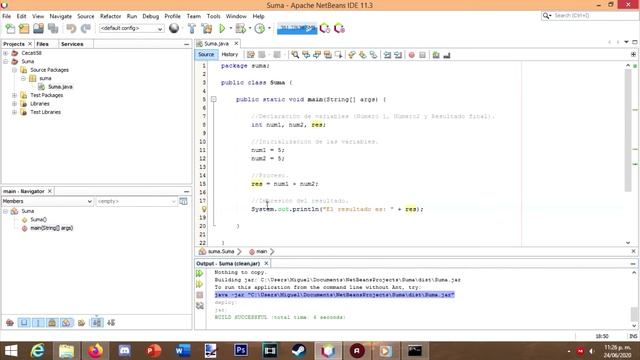Click the Build Project hammer icon

(x=192, y=29)
